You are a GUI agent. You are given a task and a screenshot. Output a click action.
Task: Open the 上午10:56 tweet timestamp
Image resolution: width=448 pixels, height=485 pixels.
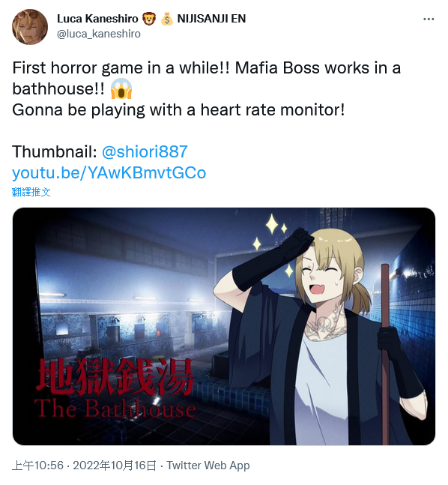pyautogui.click(x=37, y=466)
